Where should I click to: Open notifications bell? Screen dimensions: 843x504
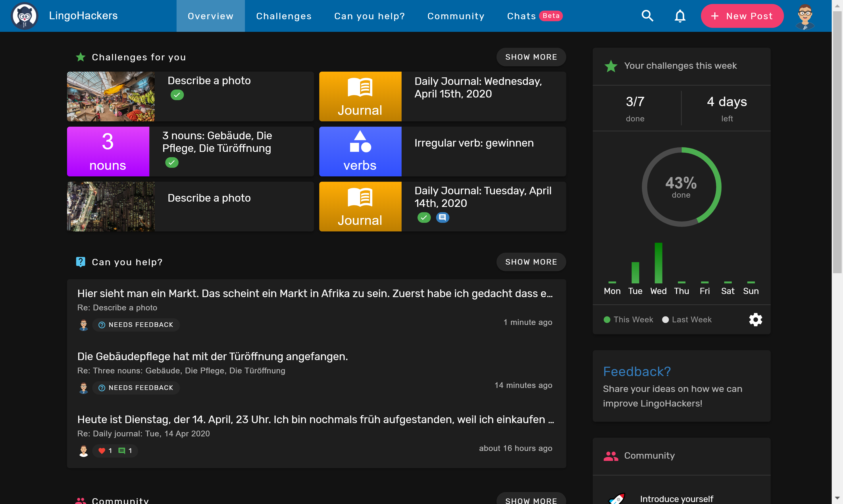pos(680,16)
